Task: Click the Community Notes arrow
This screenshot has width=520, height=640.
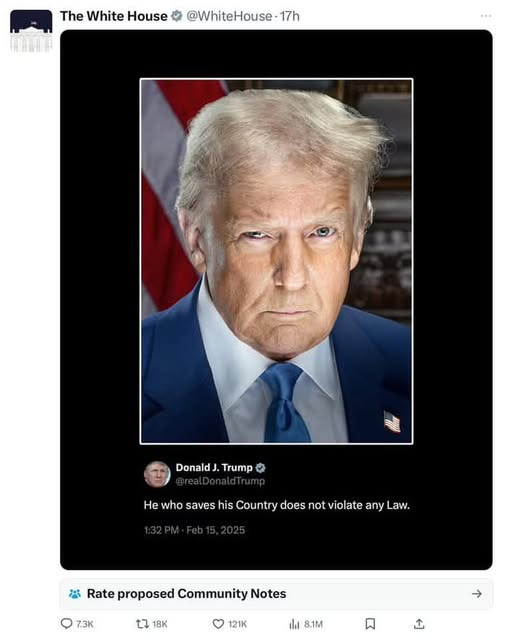Action: click(477, 593)
